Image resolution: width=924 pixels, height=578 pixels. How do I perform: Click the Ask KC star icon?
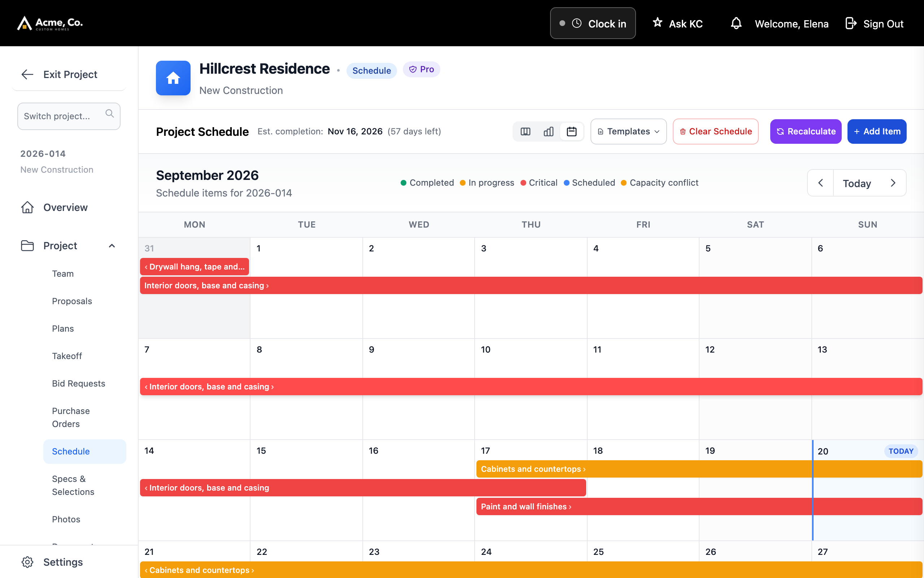657,22
